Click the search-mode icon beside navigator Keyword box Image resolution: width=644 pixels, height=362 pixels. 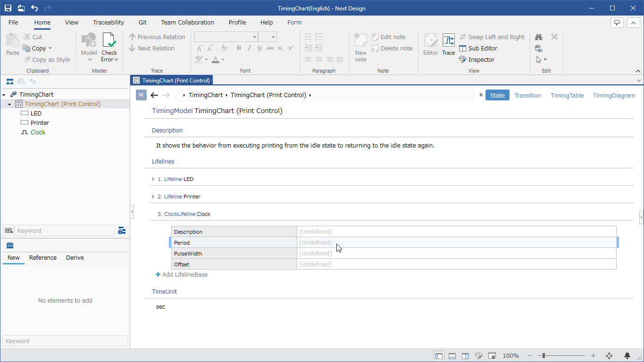pyautogui.click(x=9, y=230)
